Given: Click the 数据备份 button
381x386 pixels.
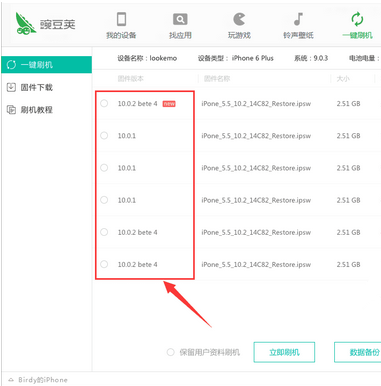Looking at the screenshot, I should (358, 352).
